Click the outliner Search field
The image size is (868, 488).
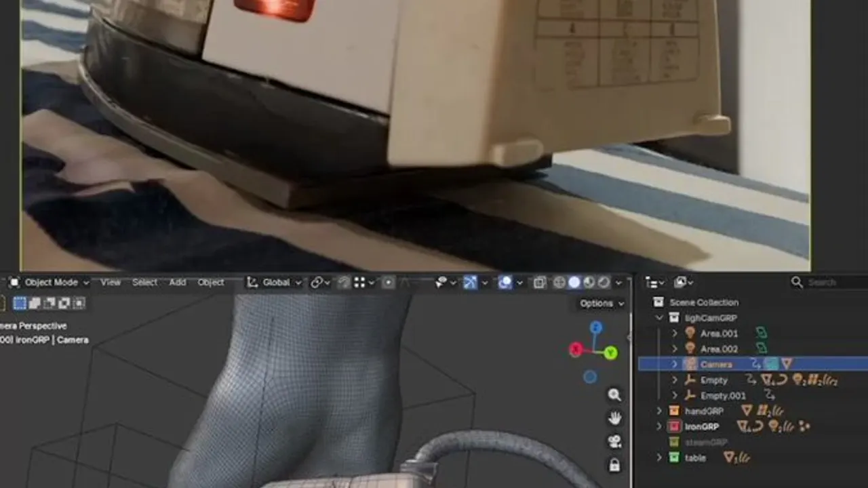(x=829, y=283)
